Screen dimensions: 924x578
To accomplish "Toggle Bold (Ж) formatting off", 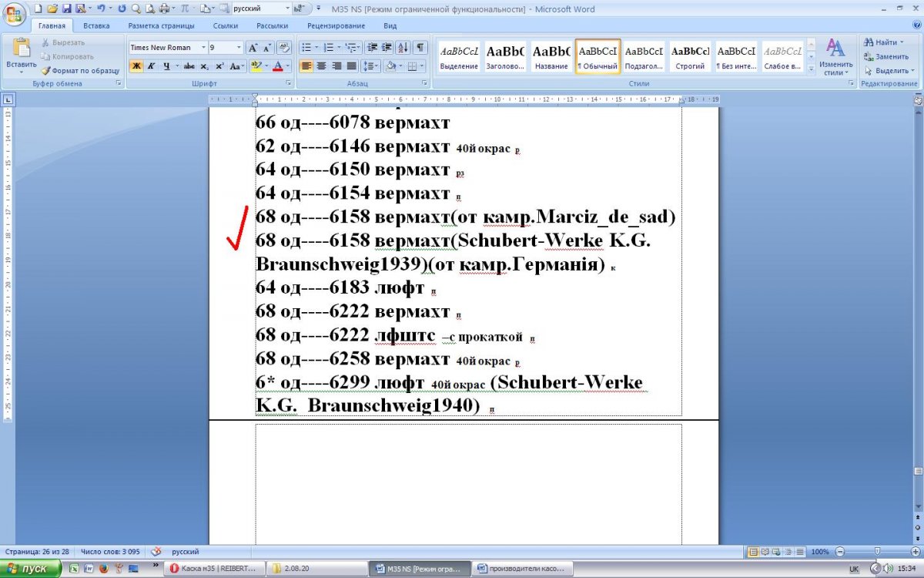I will point(136,66).
